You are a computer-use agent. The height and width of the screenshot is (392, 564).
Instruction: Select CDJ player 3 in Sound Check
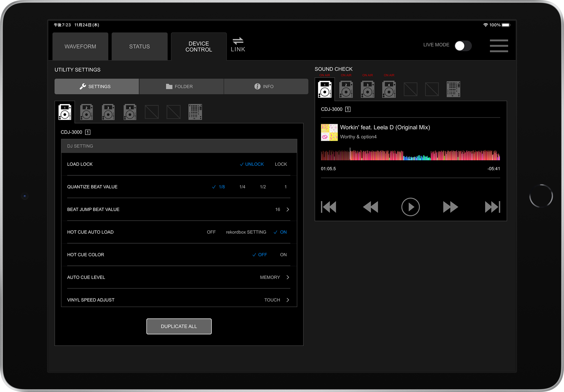(367, 89)
